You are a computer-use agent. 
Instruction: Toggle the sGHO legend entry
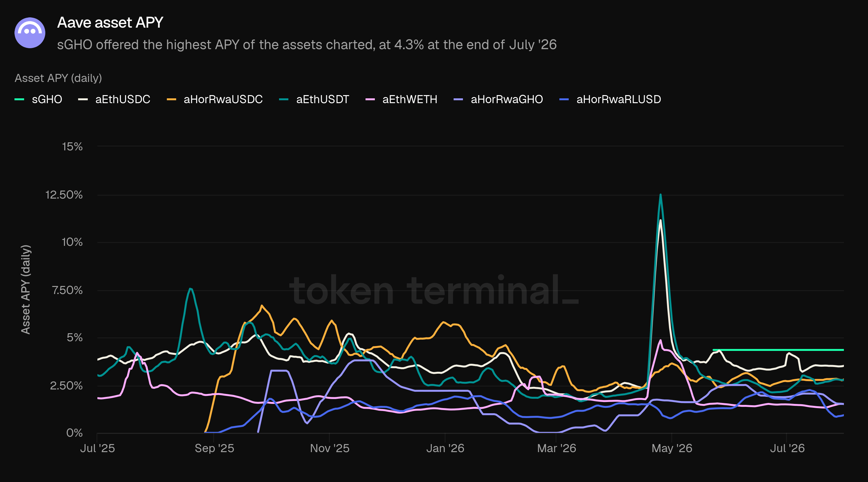(x=38, y=99)
